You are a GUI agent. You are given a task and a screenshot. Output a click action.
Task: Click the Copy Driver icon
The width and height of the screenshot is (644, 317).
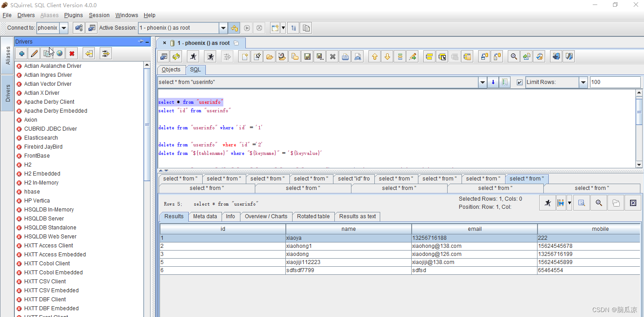[x=47, y=54]
